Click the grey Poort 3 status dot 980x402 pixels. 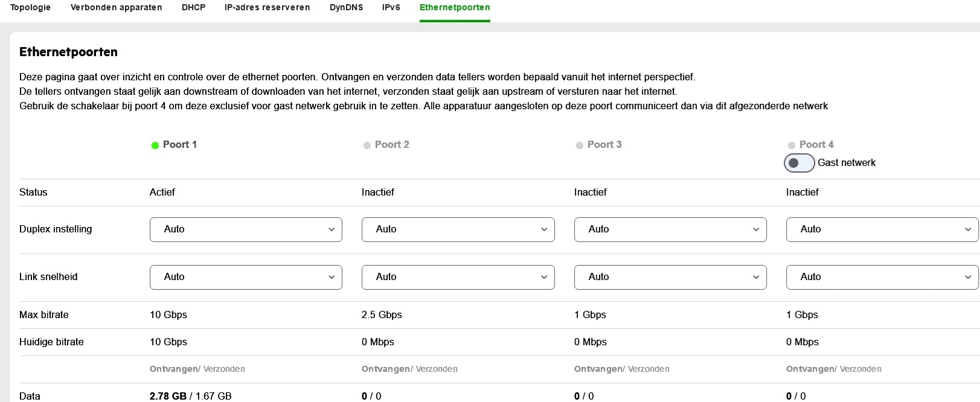(580, 145)
